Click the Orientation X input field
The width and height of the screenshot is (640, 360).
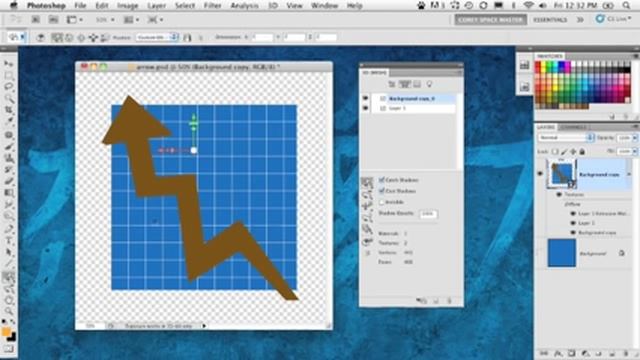coord(262,37)
